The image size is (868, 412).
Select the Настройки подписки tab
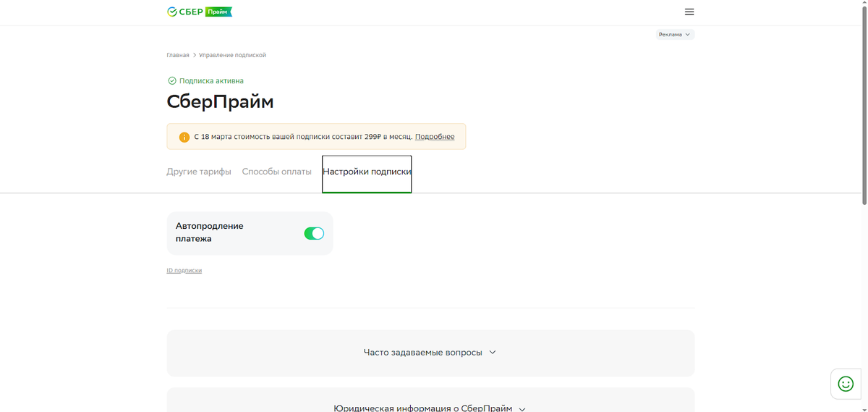367,174
